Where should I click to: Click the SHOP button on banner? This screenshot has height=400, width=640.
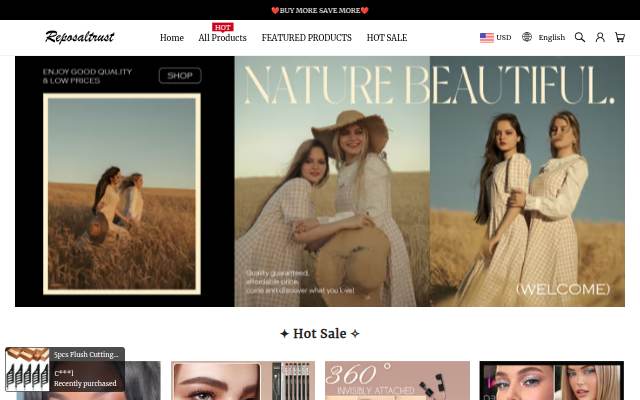180,76
